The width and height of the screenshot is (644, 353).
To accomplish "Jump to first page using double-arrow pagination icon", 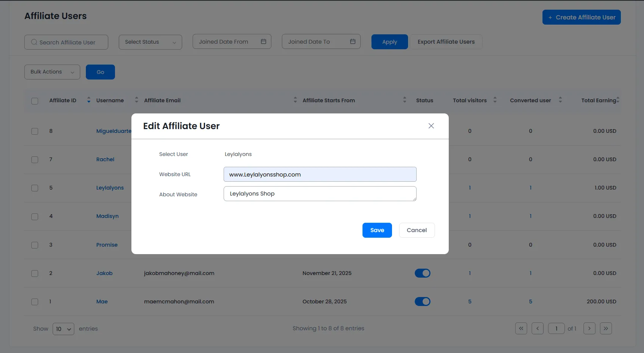I will [521, 328].
